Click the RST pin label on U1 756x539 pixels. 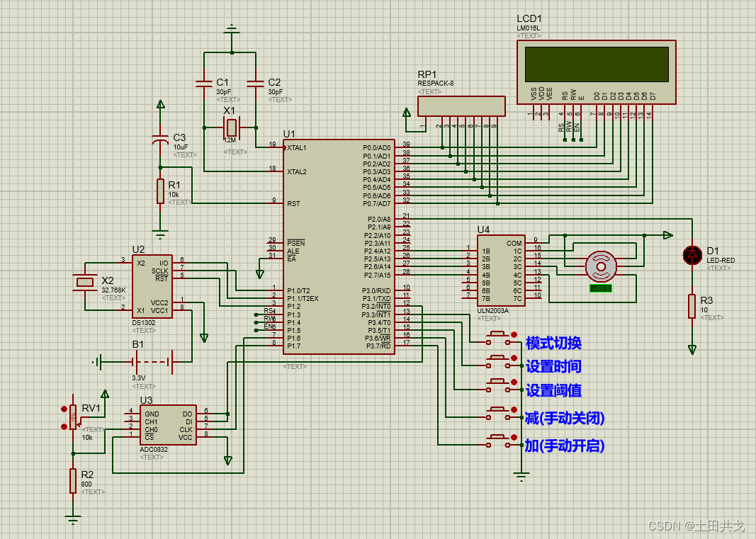[x=293, y=203]
